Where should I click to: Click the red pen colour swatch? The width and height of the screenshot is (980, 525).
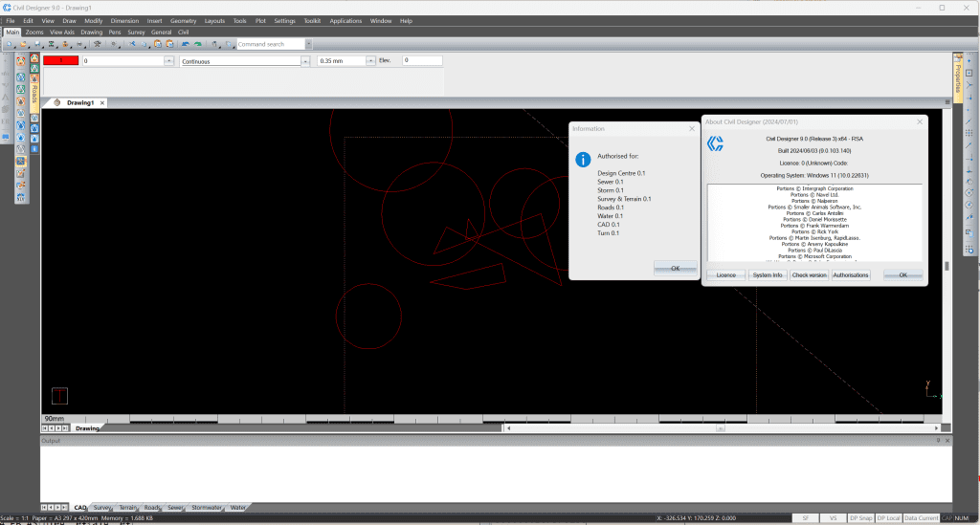tap(59, 61)
